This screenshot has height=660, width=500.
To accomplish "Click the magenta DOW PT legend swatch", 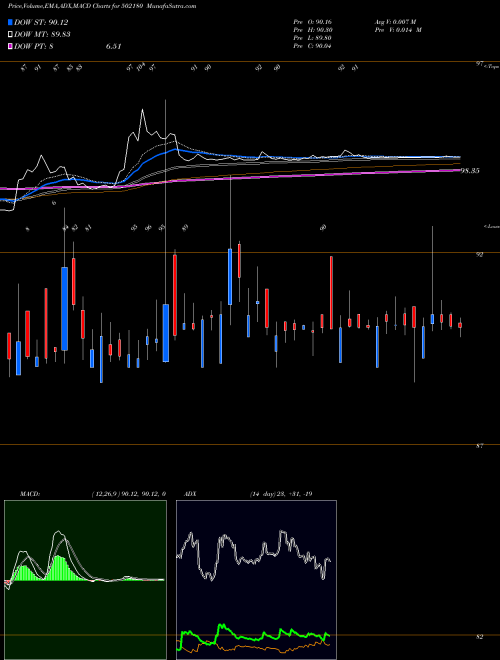I will 11,46.
